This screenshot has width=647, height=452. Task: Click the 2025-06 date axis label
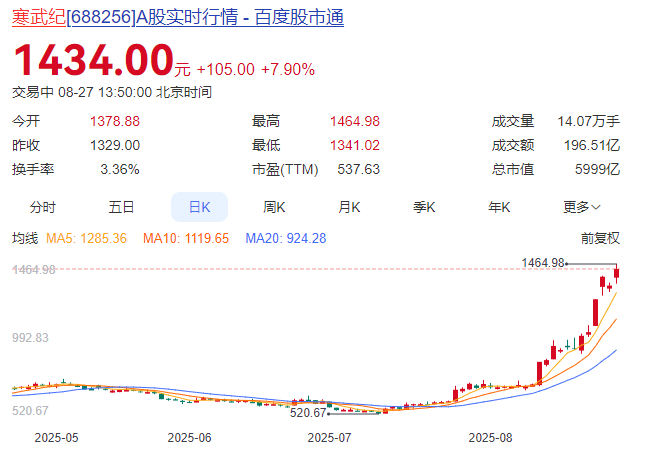pos(189,438)
